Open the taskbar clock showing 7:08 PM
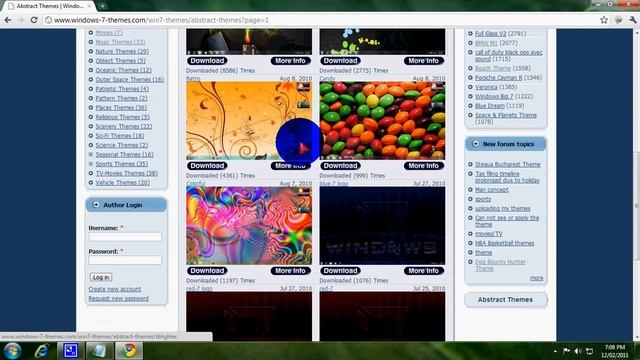 [x=614, y=351]
